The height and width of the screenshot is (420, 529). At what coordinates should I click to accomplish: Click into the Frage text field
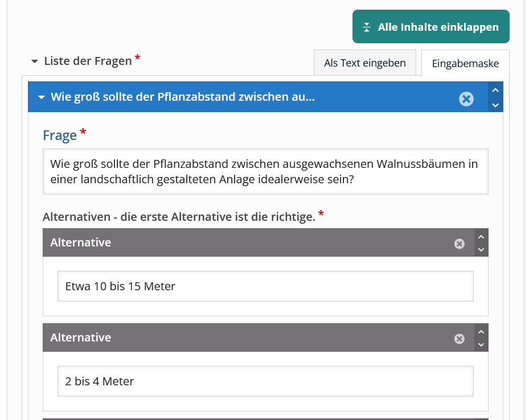pos(265,171)
